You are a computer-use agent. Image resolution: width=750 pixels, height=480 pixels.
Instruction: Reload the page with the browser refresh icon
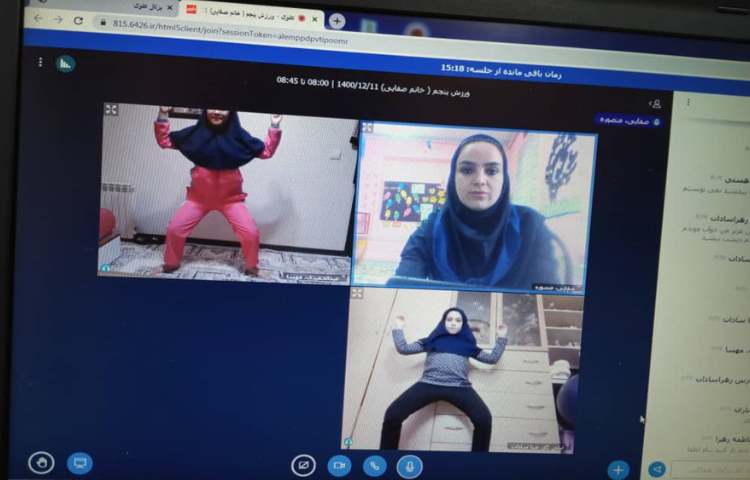tap(78, 20)
